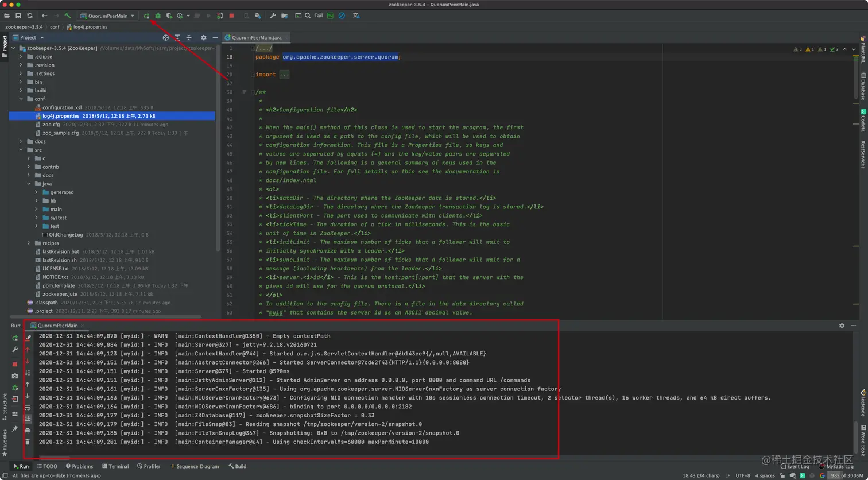Collapse the conf folder in the tree
The height and width of the screenshot is (480, 868).
click(21, 99)
